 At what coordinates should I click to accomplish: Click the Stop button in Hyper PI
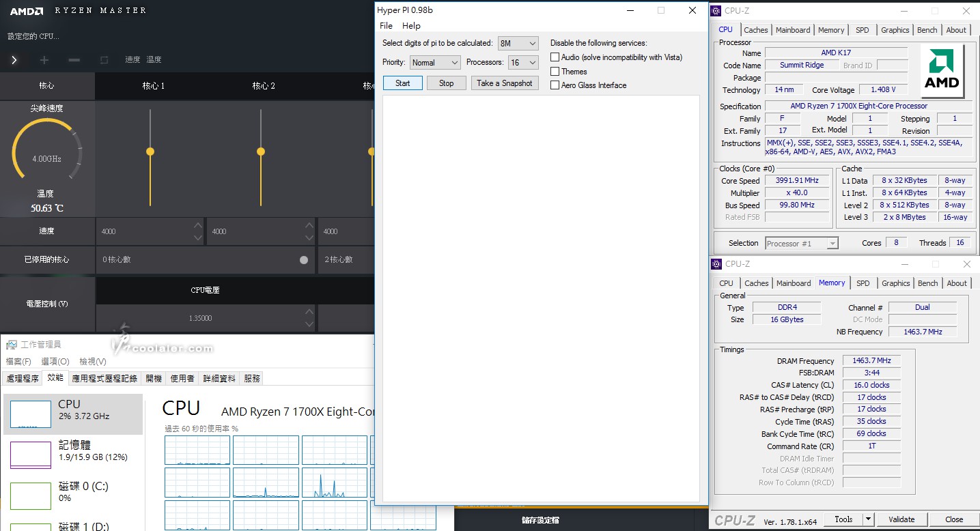[x=446, y=83]
